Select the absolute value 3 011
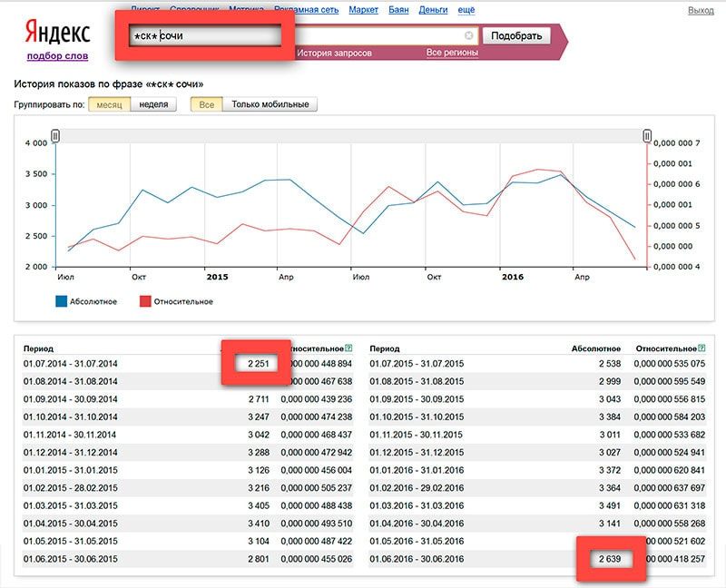Image resolution: width=726 pixels, height=588 pixels. 610,435
